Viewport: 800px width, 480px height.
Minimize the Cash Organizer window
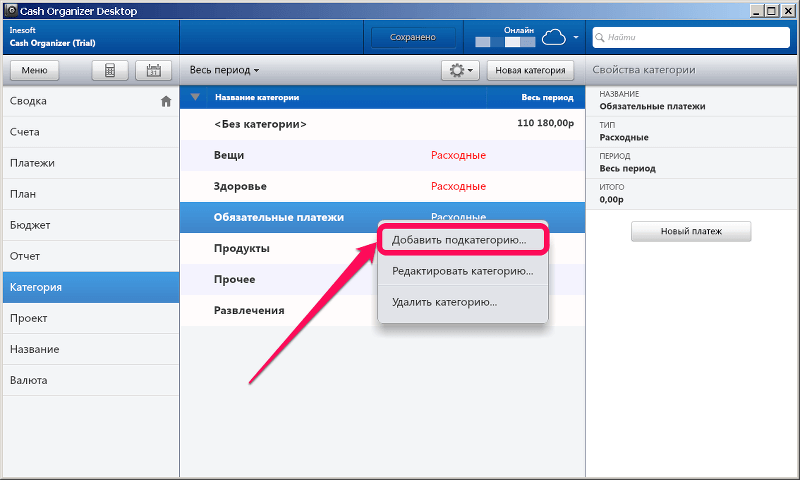(x=757, y=11)
